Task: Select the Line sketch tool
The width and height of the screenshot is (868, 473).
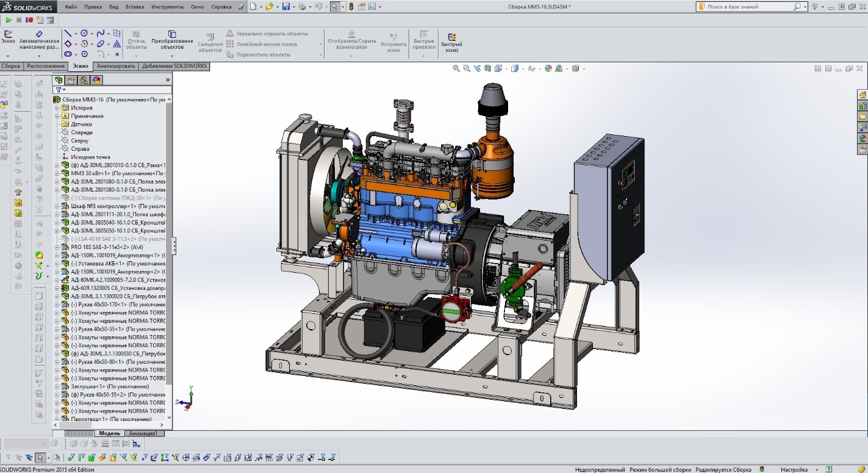Action: (68, 33)
